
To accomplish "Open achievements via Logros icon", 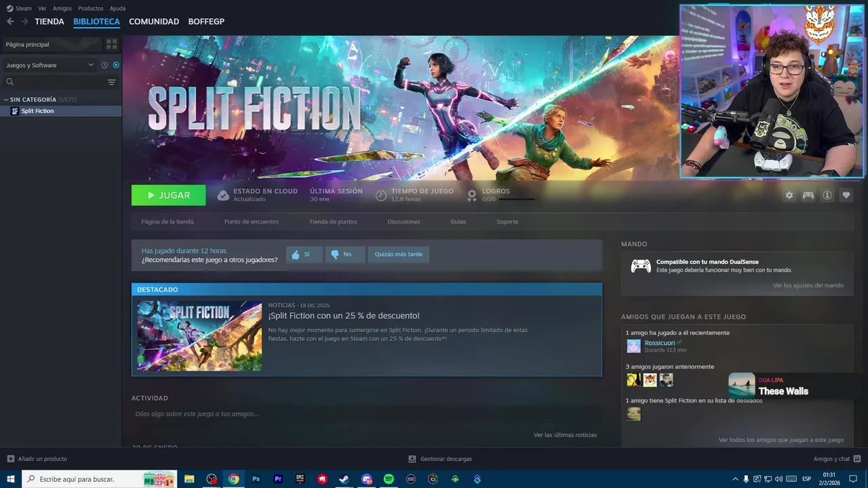I will [472, 195].
